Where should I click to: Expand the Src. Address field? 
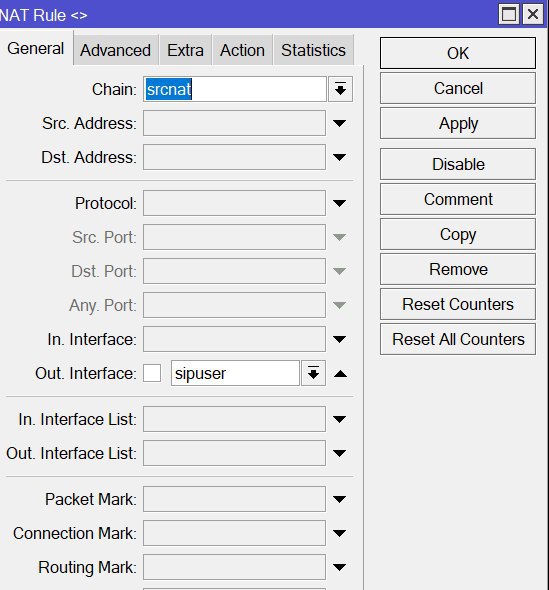coord(339,123)
